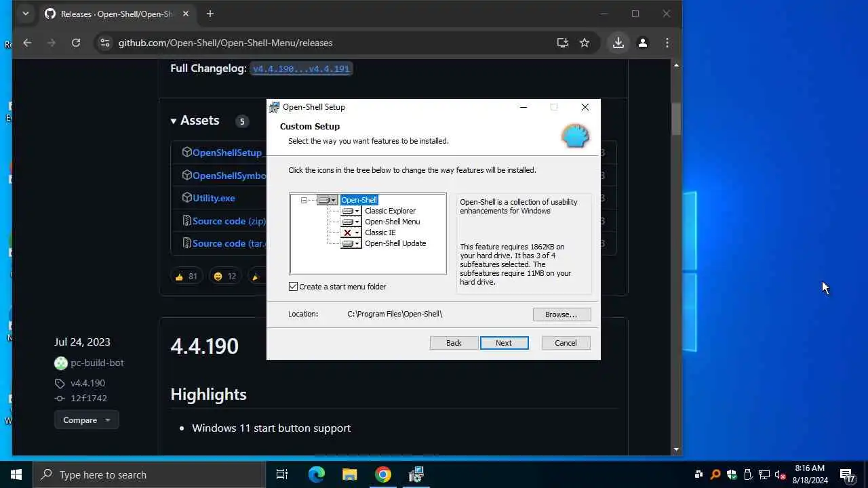This screenshot has width=868, height=488.
Task: Click Chrome back navigation arrow
Action: 27,43
